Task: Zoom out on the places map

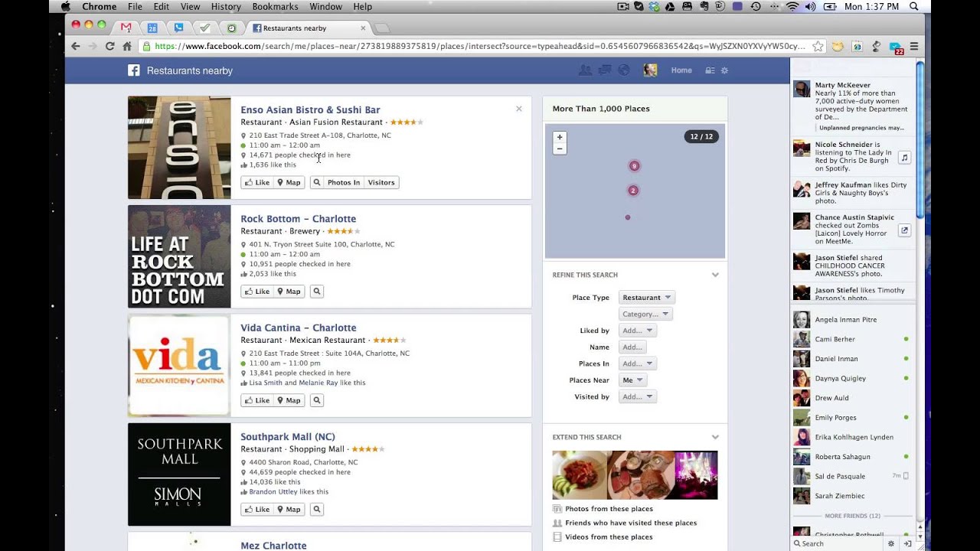Action: 560,148
